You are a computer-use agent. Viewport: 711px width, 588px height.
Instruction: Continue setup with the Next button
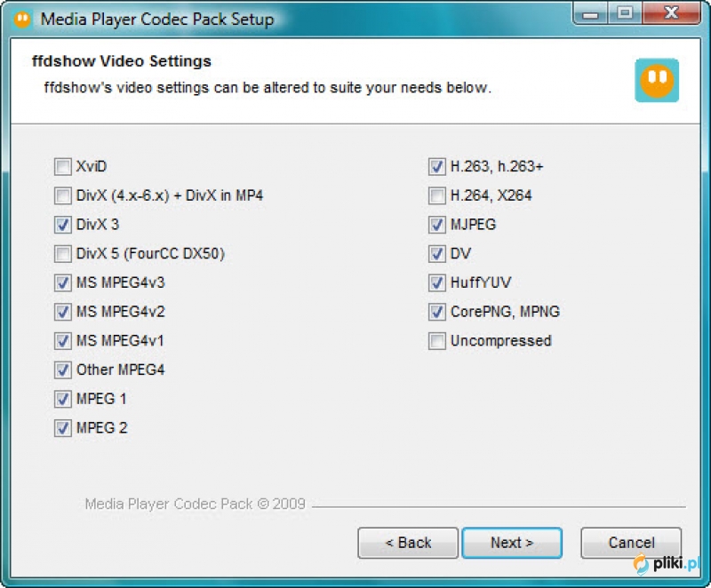(x=512, y=543)
